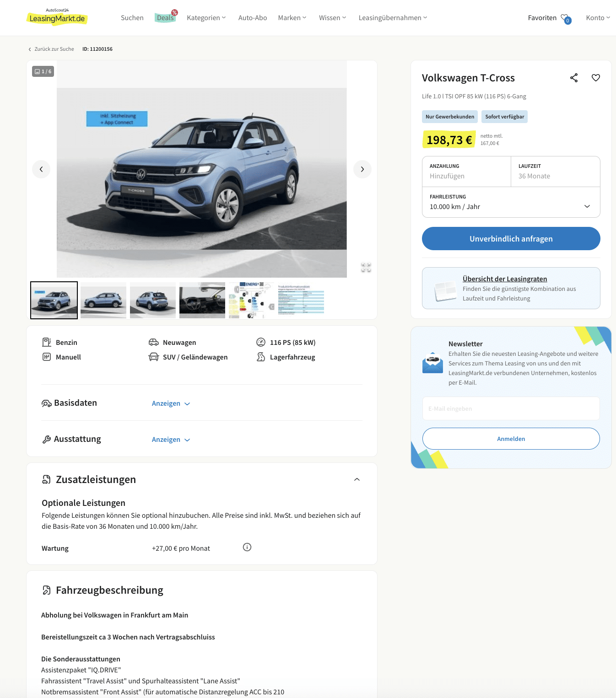This screenshot has height=698, width=616.
Task: Expand Basisdaten with Anzeigen
Action: point(171,403)
